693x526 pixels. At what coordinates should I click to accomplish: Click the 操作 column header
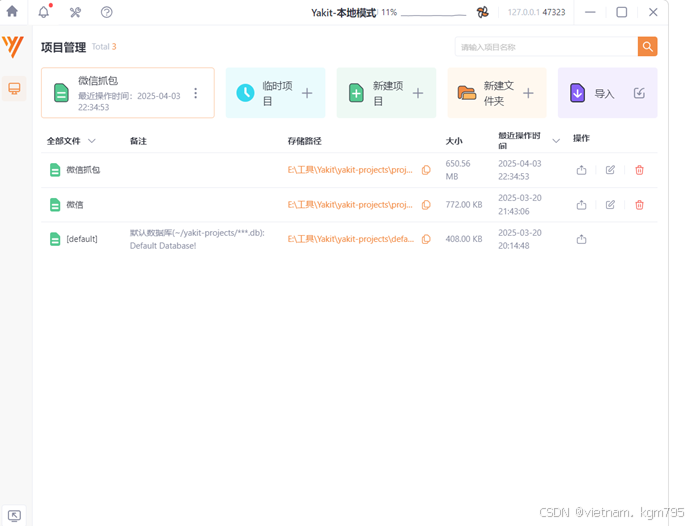coord(581,138)
